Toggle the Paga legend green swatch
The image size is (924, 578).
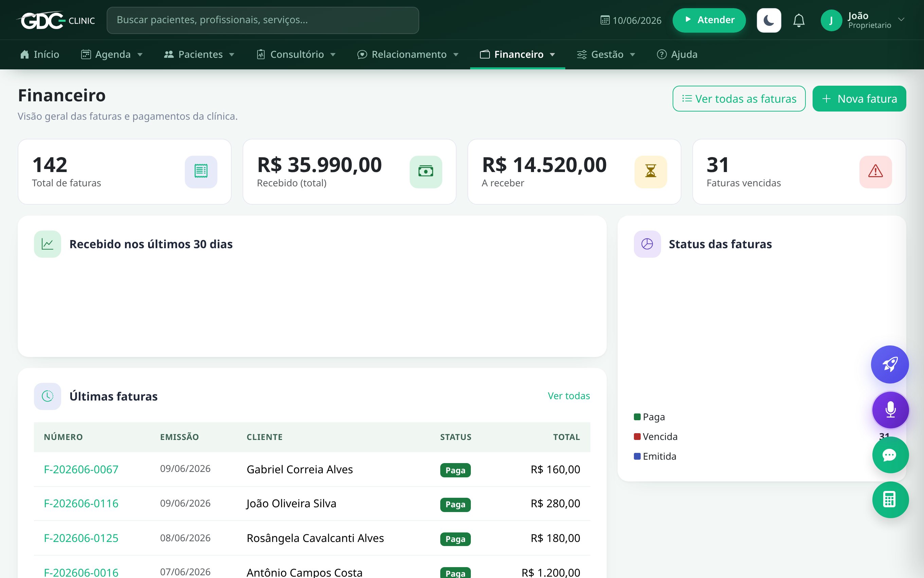(x=637, y=417)
